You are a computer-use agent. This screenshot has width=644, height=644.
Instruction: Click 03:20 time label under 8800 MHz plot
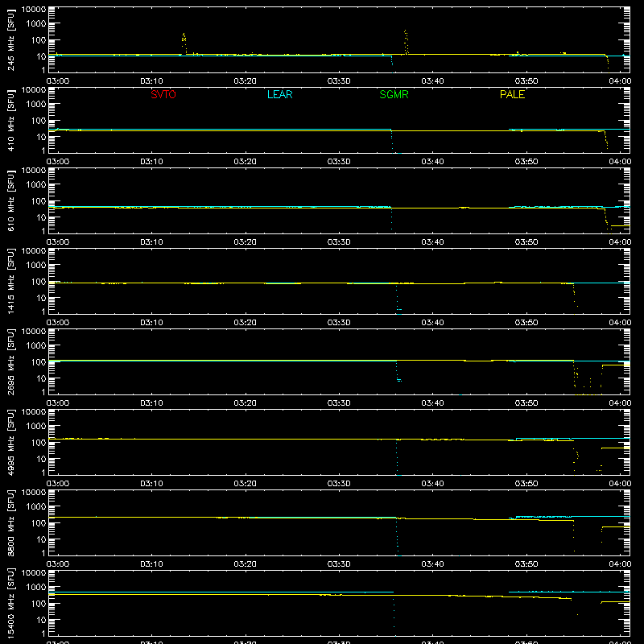pyautogui.click(x=246, y=564)
